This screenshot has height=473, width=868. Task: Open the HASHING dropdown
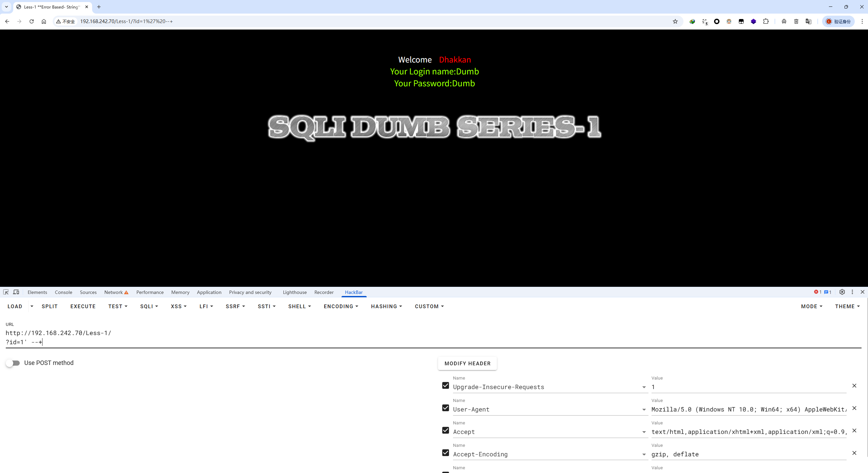386,306
